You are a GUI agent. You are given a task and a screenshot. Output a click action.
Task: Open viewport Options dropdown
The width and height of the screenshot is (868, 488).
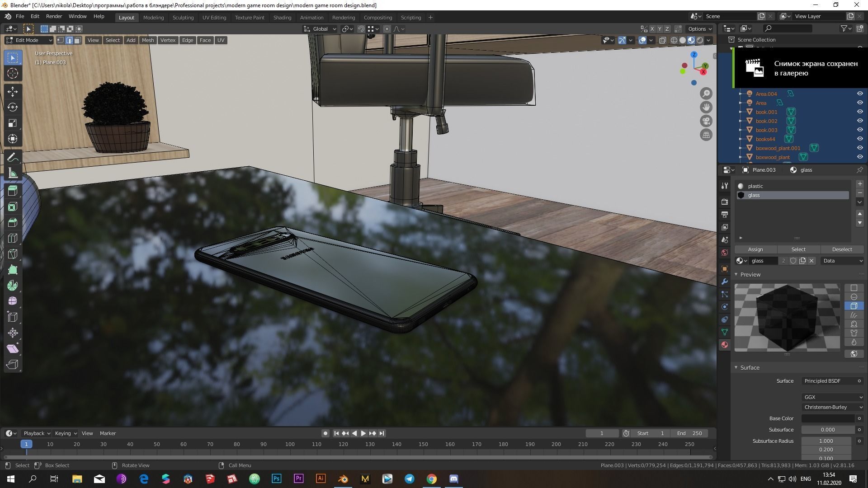[699, 29]
